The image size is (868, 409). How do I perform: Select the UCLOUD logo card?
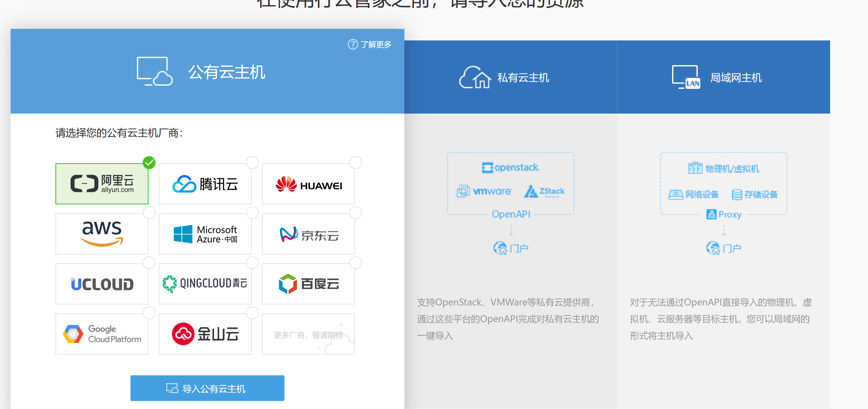[x=102, y=284]
